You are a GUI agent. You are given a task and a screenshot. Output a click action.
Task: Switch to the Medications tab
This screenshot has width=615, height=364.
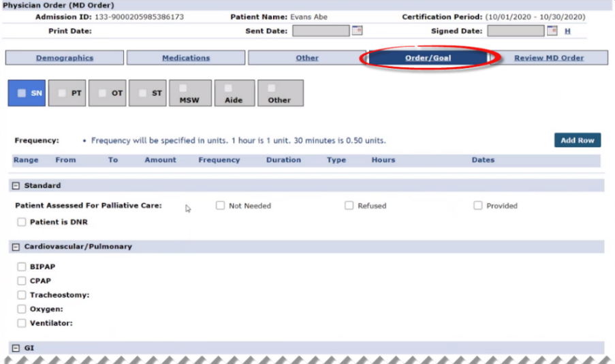[186, 58]
